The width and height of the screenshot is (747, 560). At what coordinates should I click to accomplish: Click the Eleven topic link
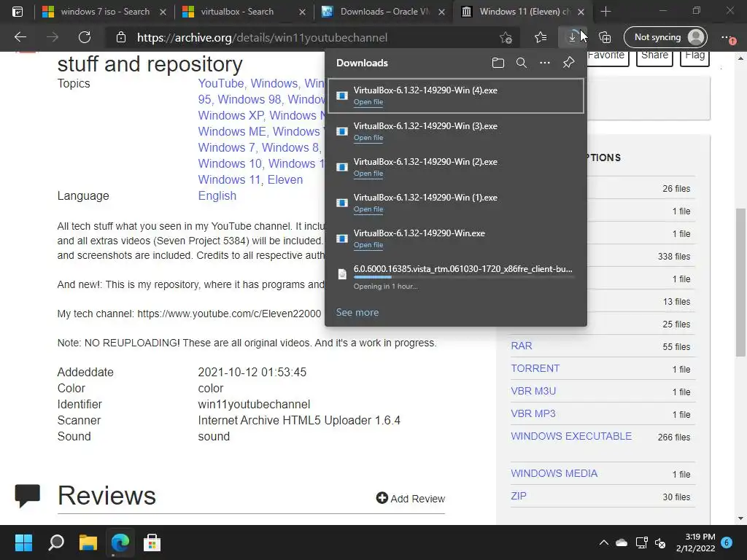pos(285,179)
